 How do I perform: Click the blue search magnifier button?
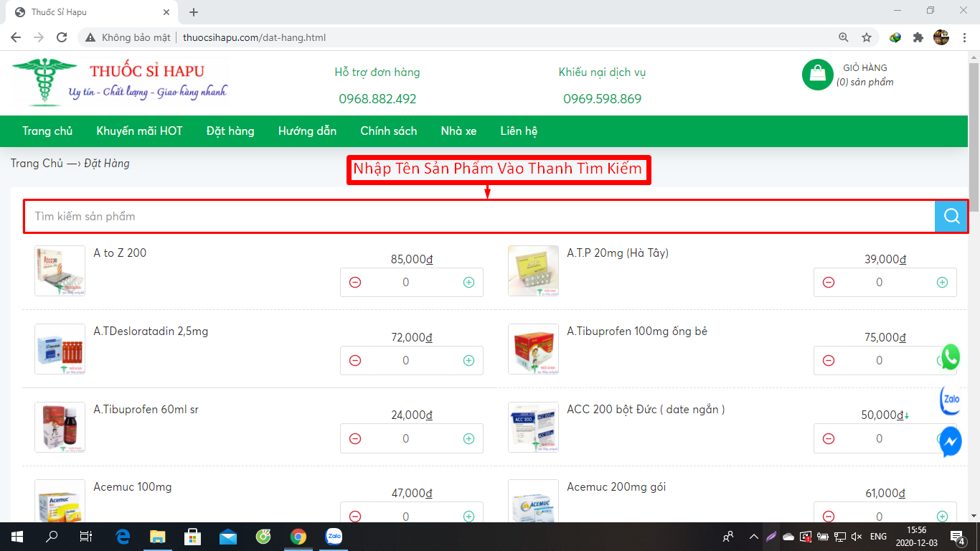951,217
